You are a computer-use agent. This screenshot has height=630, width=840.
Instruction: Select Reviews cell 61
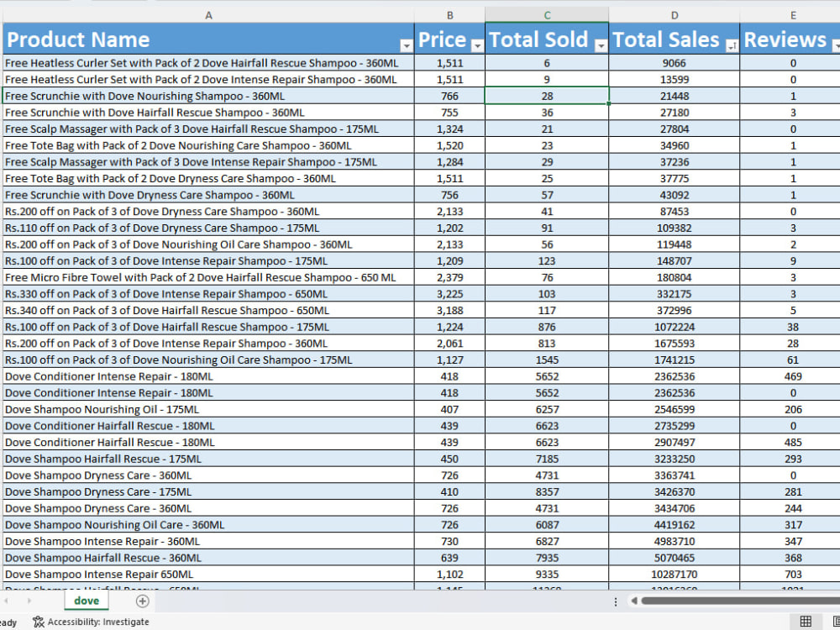790,360
